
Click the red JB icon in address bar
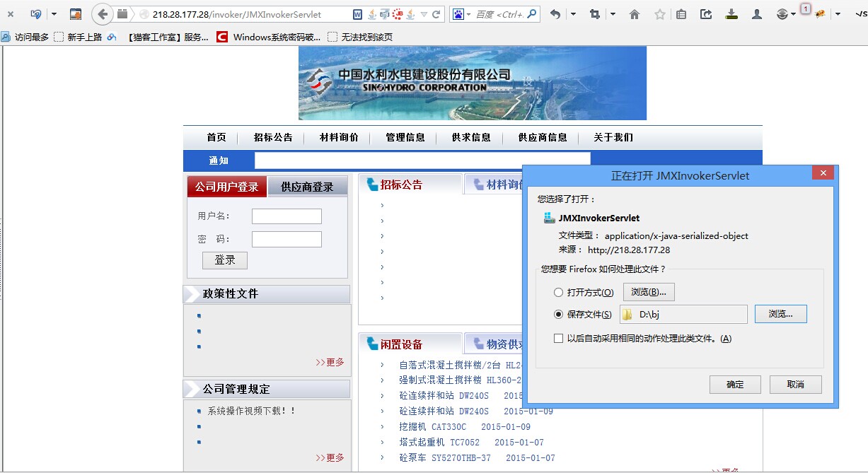(398, 14)
